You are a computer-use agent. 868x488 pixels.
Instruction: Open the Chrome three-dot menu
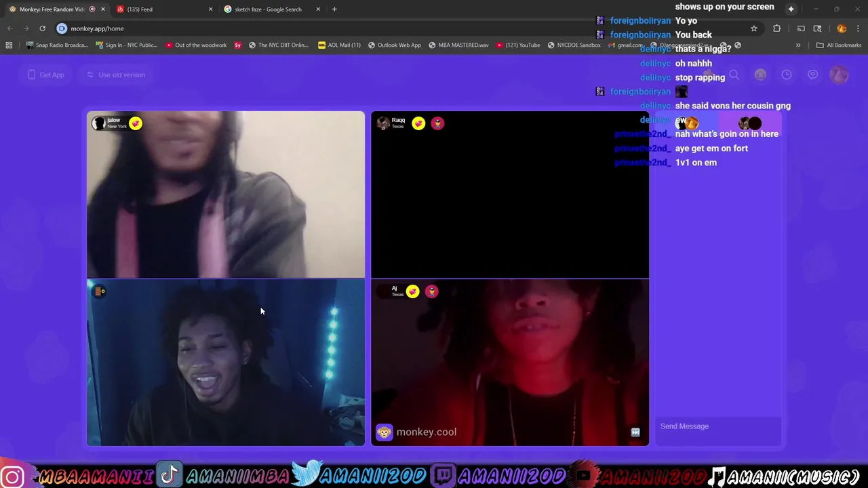[859, 28]
